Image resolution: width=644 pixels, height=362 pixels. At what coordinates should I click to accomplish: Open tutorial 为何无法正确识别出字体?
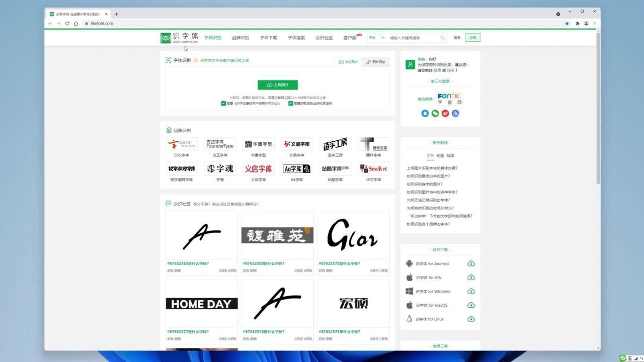(x=428, y=200)
